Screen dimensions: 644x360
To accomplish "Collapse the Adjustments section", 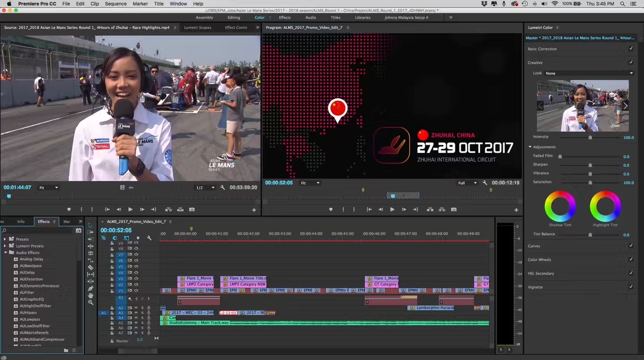I will point(530,147).
